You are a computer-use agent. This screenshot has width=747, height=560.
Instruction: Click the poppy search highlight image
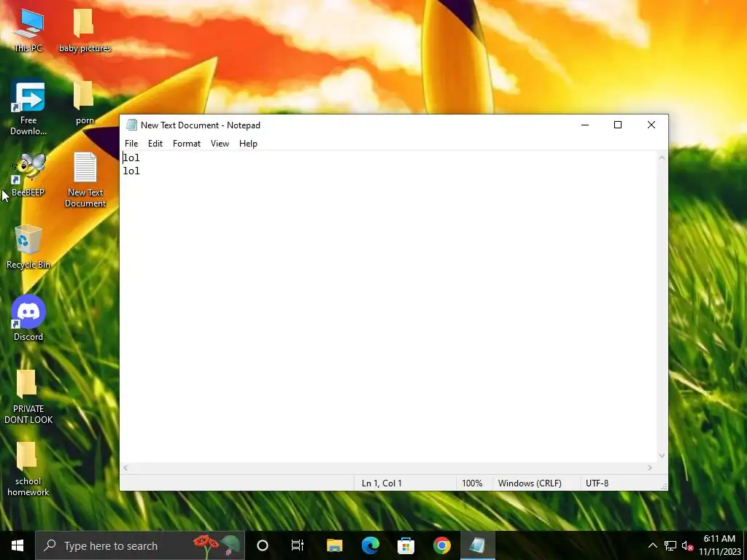tap(216, 545)
